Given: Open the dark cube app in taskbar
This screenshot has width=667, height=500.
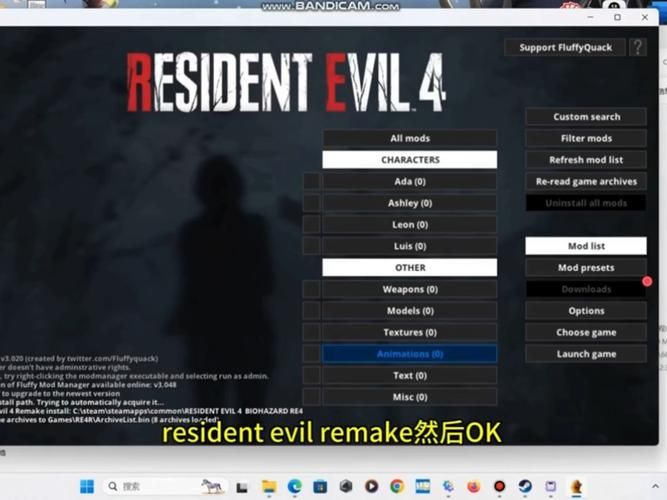Looking at the screenshot, I should [x=346, y=486].
